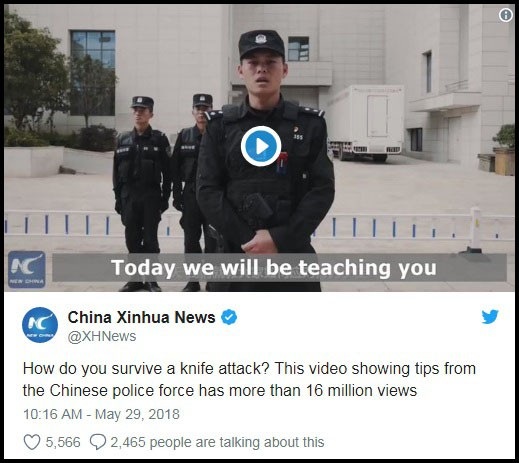The width and height of the screenshot is (519, 463).
Task: Click the tweet text about knife attack
Action: 249,380
